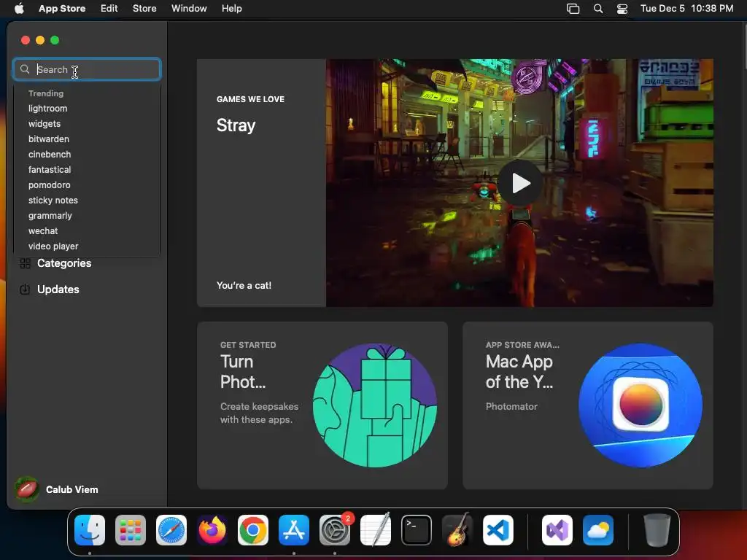The width and height of the screenshot is (747, 560).
Task: Select trending search 'fantastical'
Action: [50, 169]
